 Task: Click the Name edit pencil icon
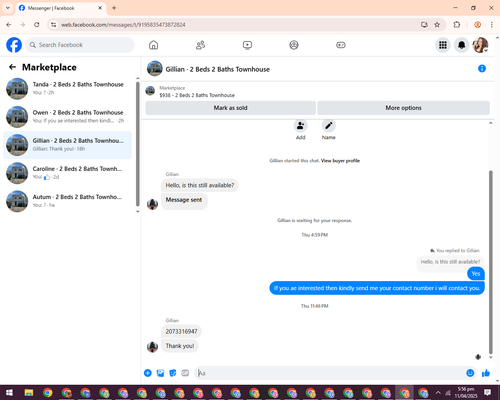click(328, 126)
